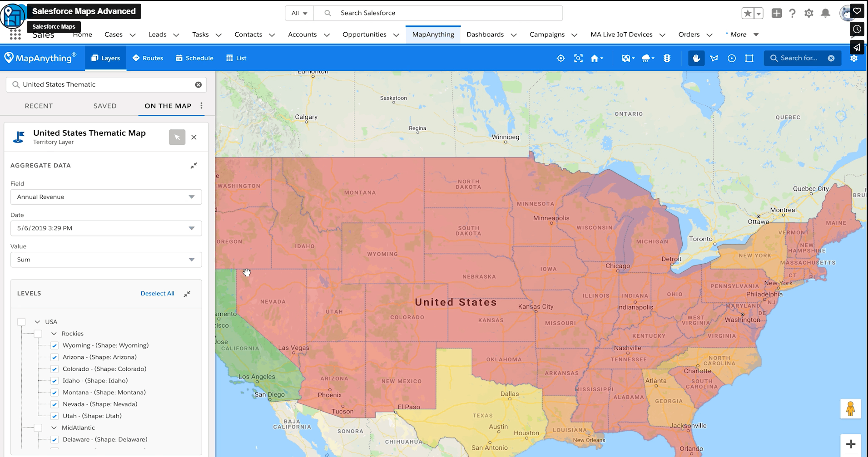Switch to the Layers tab
The width and height of the screenshot is (868, 457).
pos(106,58)
